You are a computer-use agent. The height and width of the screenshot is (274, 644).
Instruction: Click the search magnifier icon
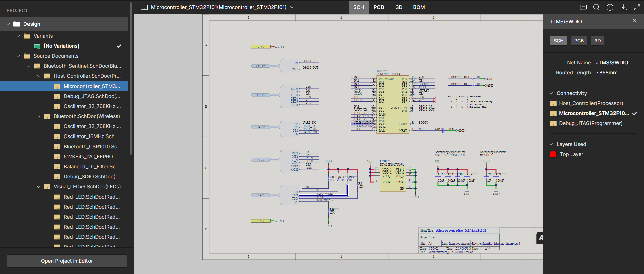tap(596, 7)
